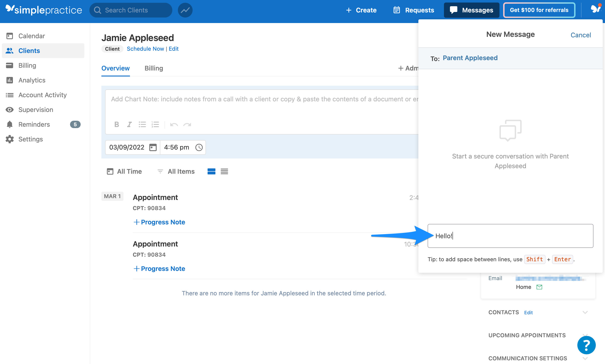Click the SimplePractice butterfly logo

click(10, 9)
